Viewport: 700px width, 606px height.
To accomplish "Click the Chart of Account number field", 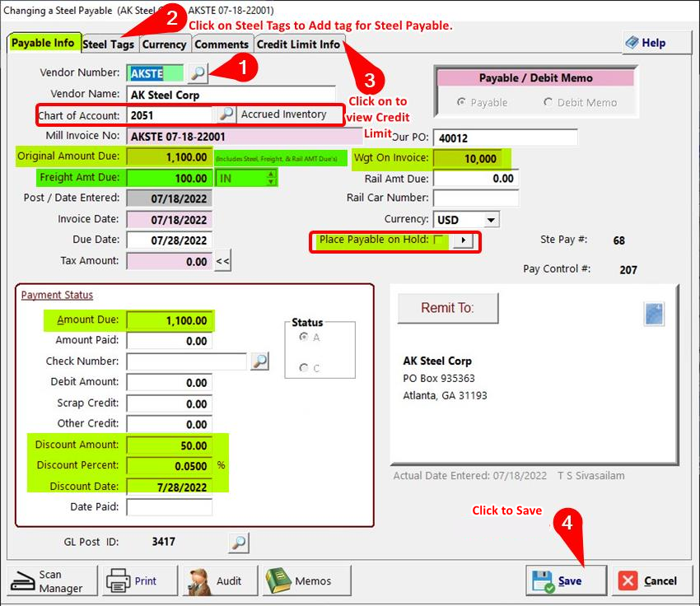I will (x=170, y=115).
